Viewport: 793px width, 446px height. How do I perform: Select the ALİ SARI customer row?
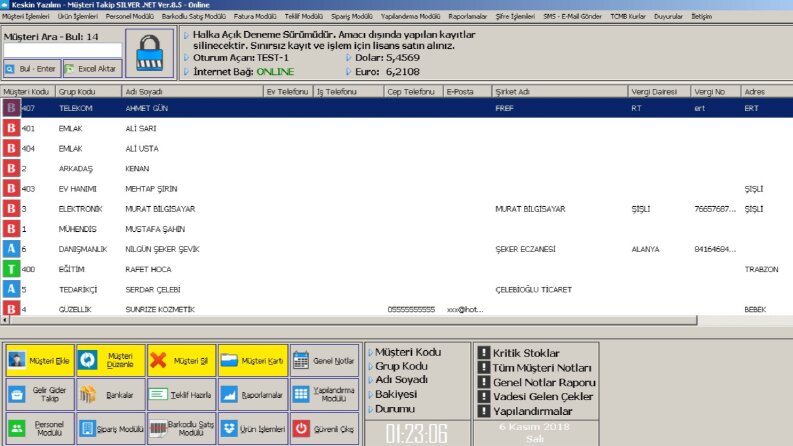pos(396,128)
